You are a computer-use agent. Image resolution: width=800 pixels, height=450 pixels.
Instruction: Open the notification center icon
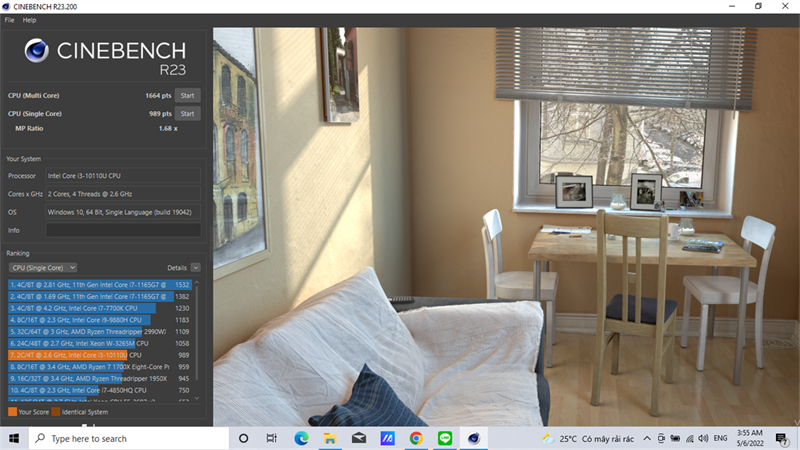(781, 438)
